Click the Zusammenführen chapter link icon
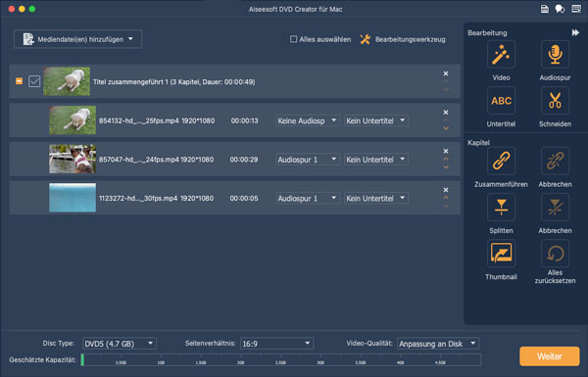This screenshot has height=377, width=588. [501, 161]
